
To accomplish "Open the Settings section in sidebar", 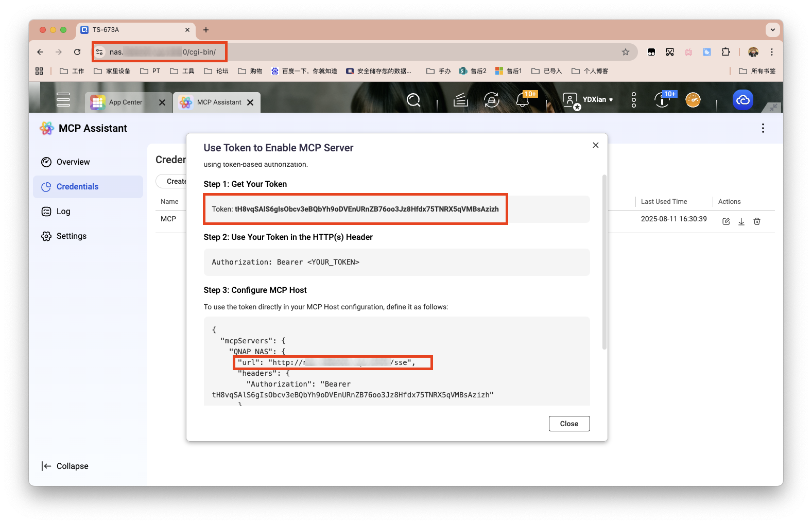I will [72, 236].
